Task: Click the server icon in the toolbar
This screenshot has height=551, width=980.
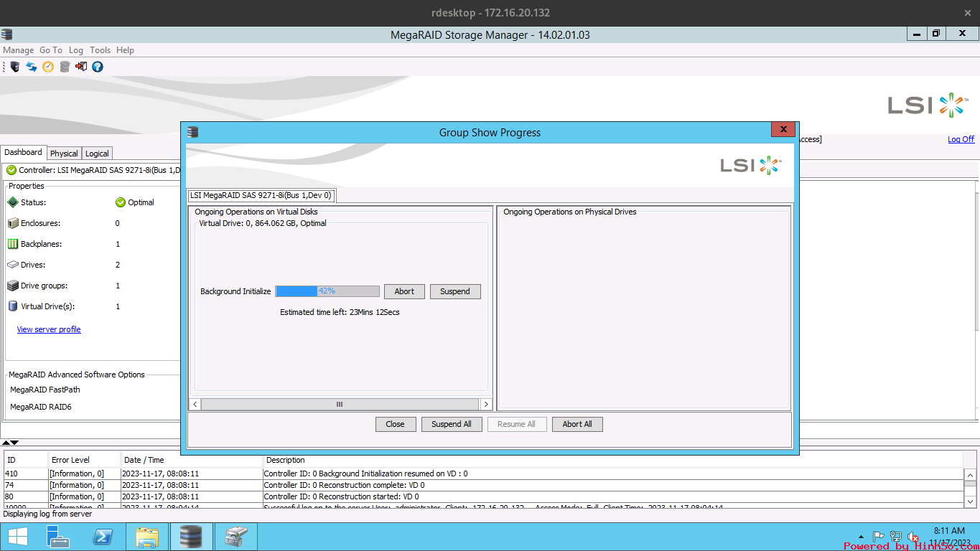Action: [x=15, y=67]
